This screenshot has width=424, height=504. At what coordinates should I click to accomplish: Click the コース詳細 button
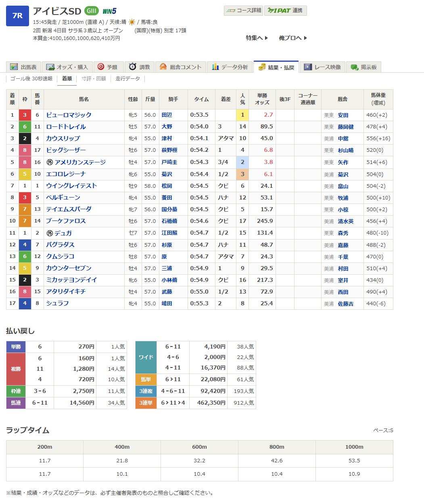tap(244, 10)
